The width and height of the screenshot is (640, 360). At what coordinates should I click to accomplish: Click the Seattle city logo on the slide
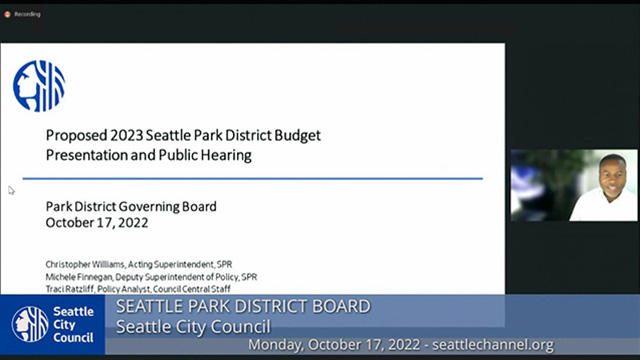[39, 86]
